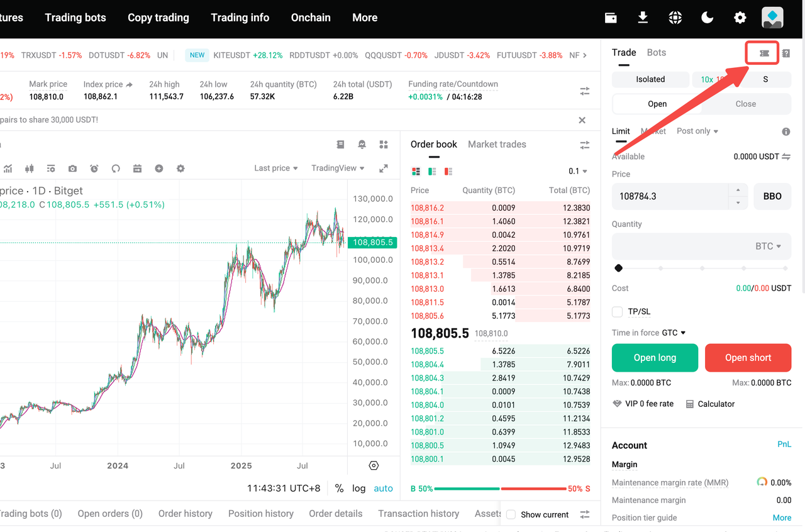Click the fullscreen expand icon near TradingView
Image resolution: width=805 pixels, height=532 pixels.
coord(384,168)
